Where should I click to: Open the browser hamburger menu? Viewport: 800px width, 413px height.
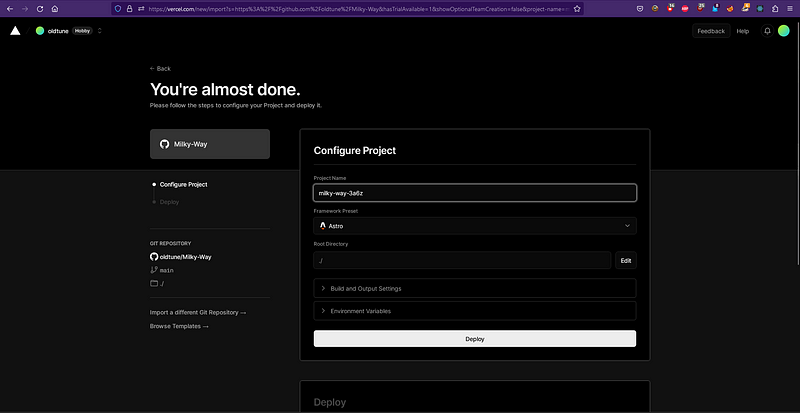[x=790, y=9]
